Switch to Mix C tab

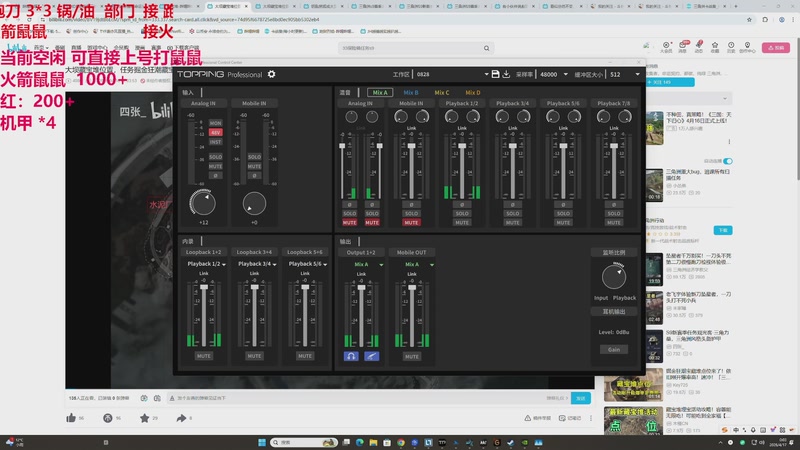[442, 92]
